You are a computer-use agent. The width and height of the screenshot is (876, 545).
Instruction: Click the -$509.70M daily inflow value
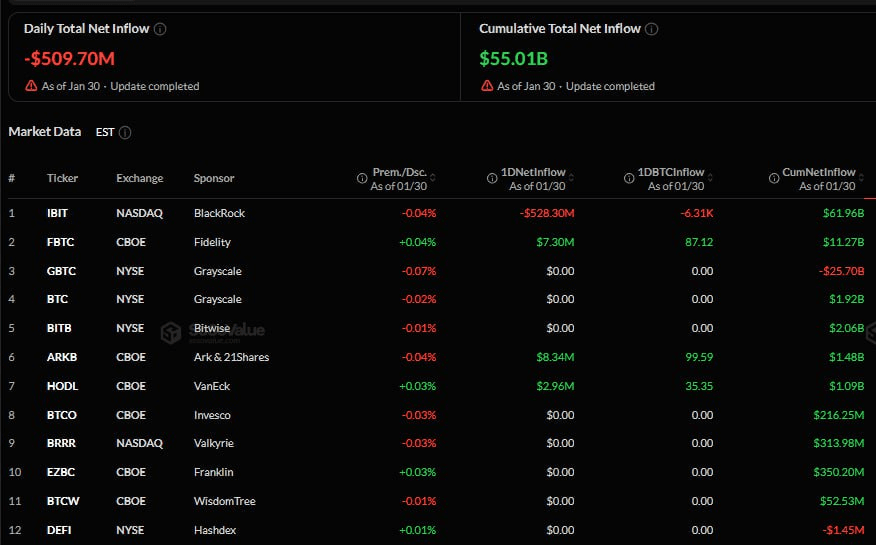tap(69, 59)
